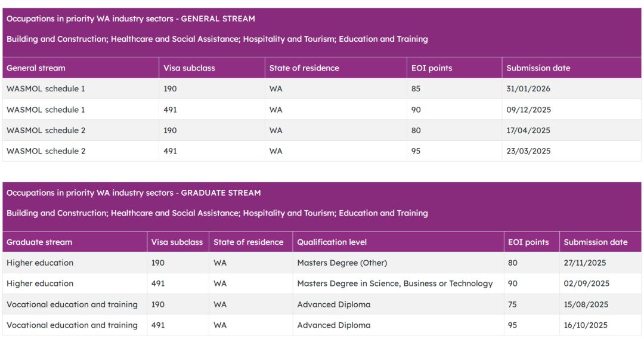Select the 02/09/2025 submission date cell
This screenshot has height=339, width=644.
point(586,283)
